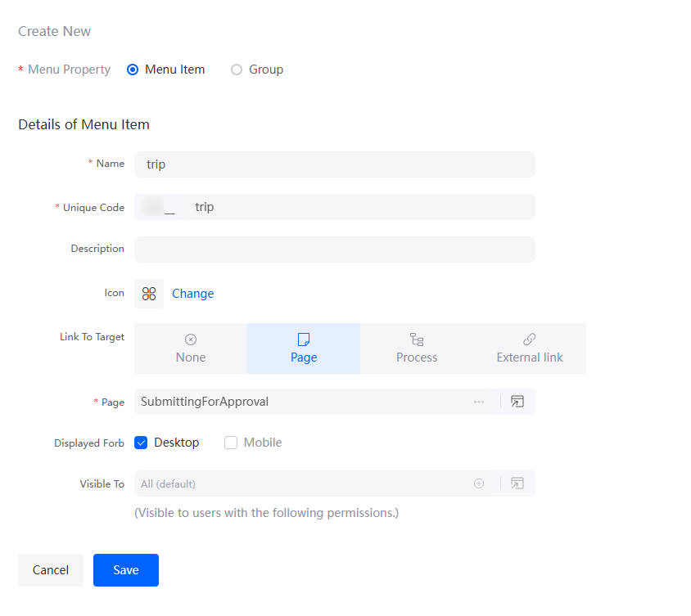Select the Group radio button
Image resolution: width=691 pixels, height=616 pixels.
(237, 70)
